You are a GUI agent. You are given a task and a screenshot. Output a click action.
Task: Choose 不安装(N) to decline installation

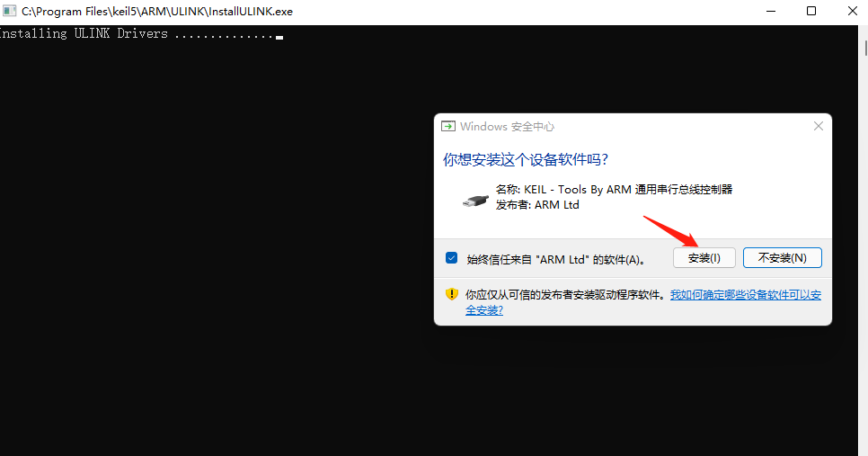coord(782,257)
